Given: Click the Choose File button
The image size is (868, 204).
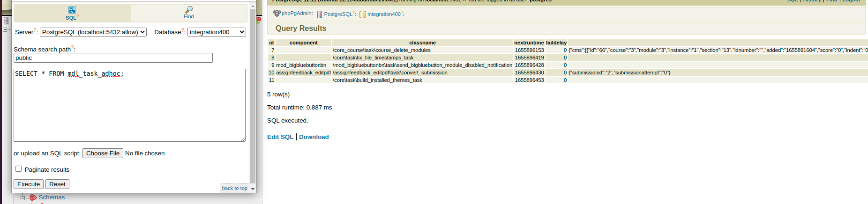Looking at the screenshot, I should [x=103, y=153].
